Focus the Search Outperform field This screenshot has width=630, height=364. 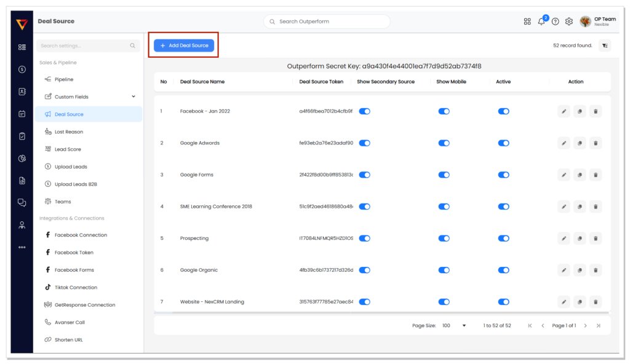click(327, 22)
